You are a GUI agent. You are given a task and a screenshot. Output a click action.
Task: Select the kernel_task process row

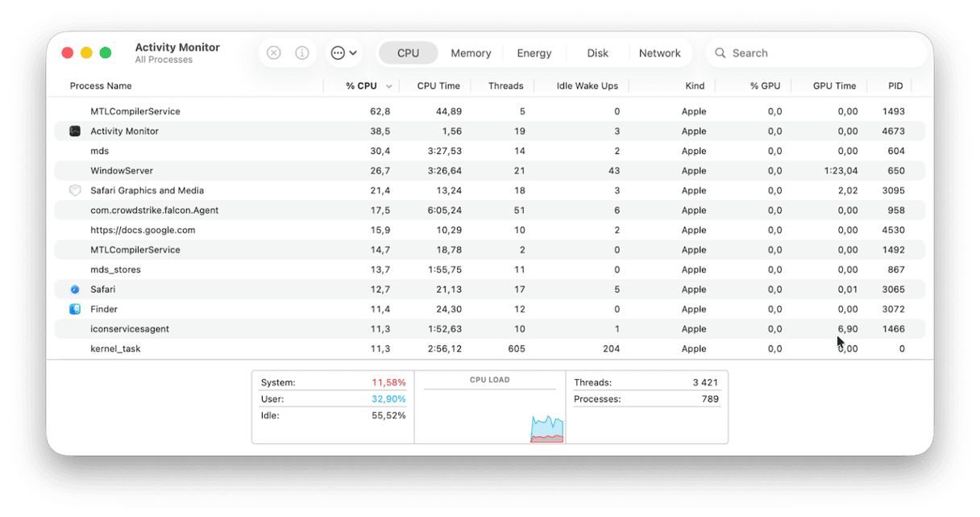pyautogui.click(x=490, y=349)
